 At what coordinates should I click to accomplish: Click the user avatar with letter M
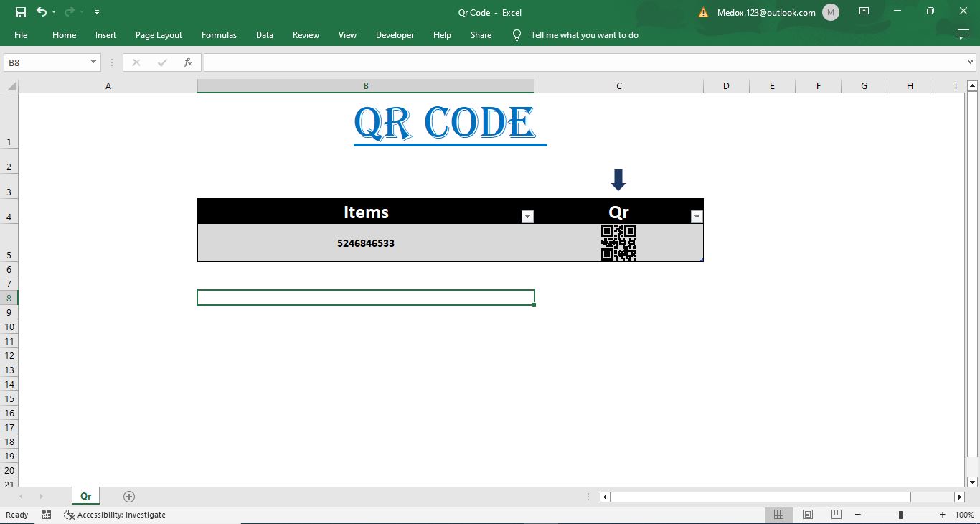coord(831,12)
